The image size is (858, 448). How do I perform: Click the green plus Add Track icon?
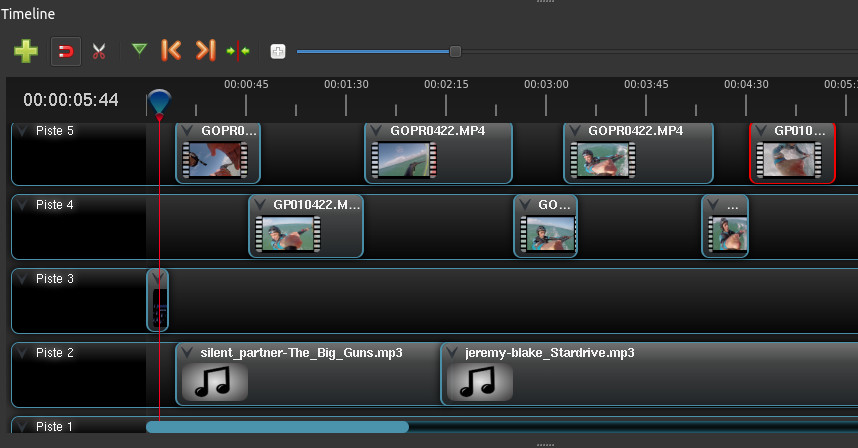click(26, 50)
